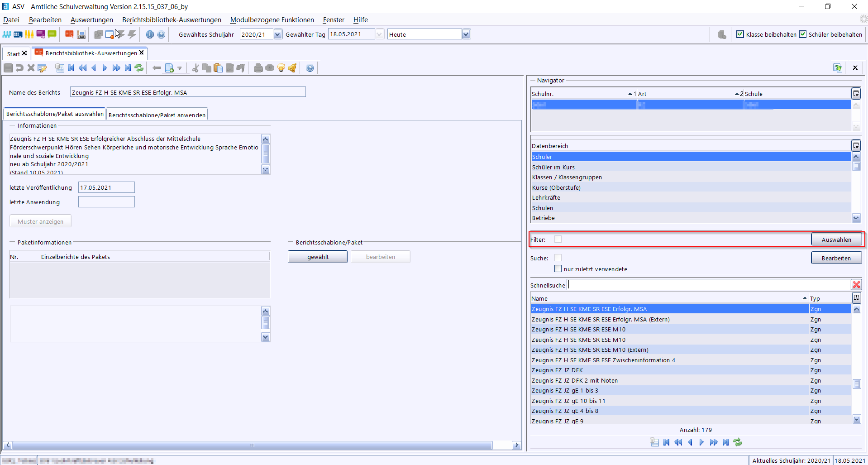Screen dimensions: 868x465
Task: Click green refresh arrows in tab toolbar
Action: click(139, 68)
